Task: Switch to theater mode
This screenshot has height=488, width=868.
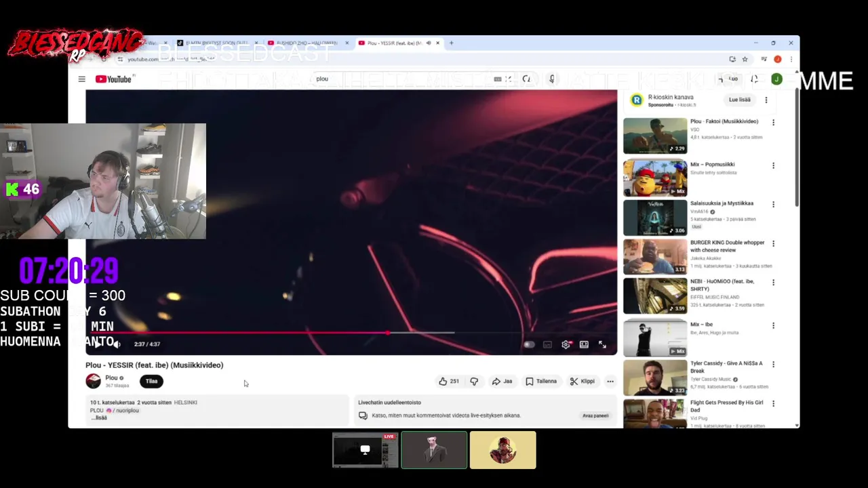Action: coord(584,344)
